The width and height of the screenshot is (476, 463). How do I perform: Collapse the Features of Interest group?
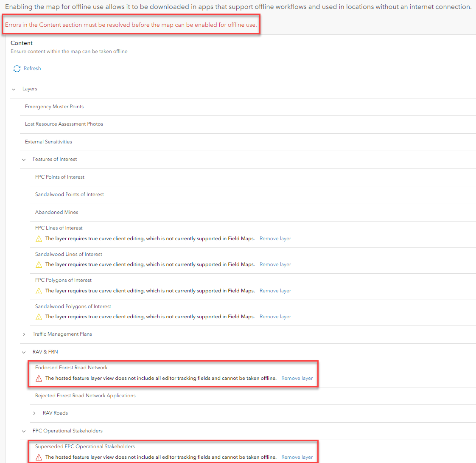pyautogui.click(x=24, y=159)
